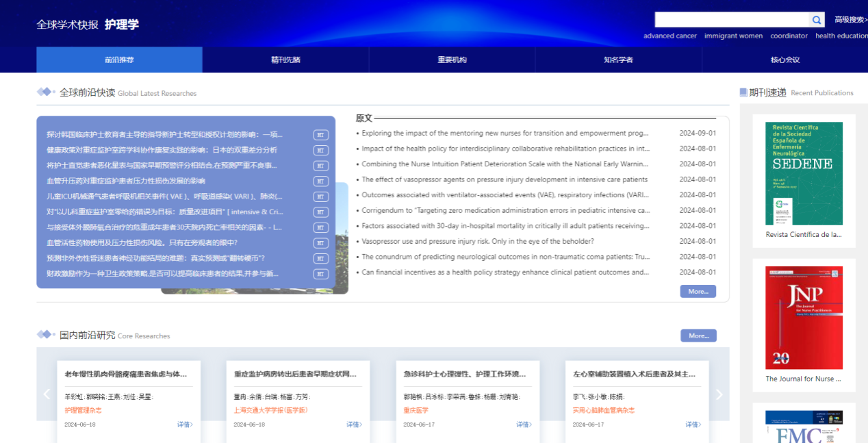Screen dimensions: 868x443
Task: Switch to 期刊先睹 tab
Action: pos(285,60)
